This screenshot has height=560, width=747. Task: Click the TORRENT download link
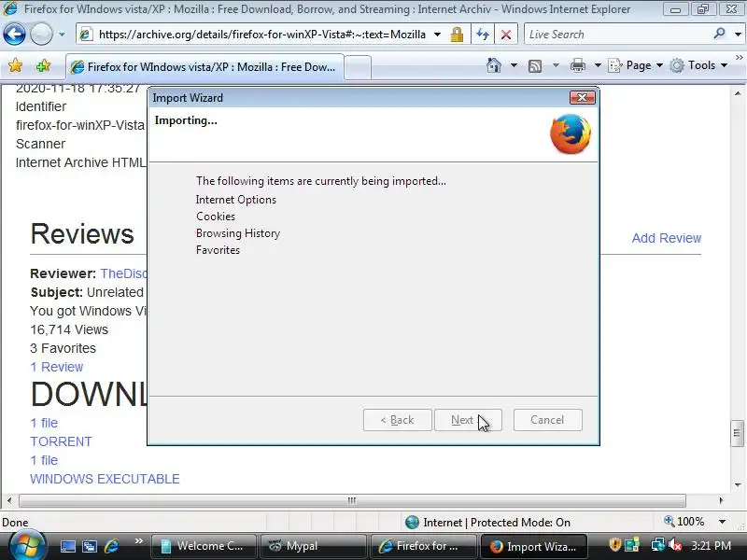(x=61, y=441)
